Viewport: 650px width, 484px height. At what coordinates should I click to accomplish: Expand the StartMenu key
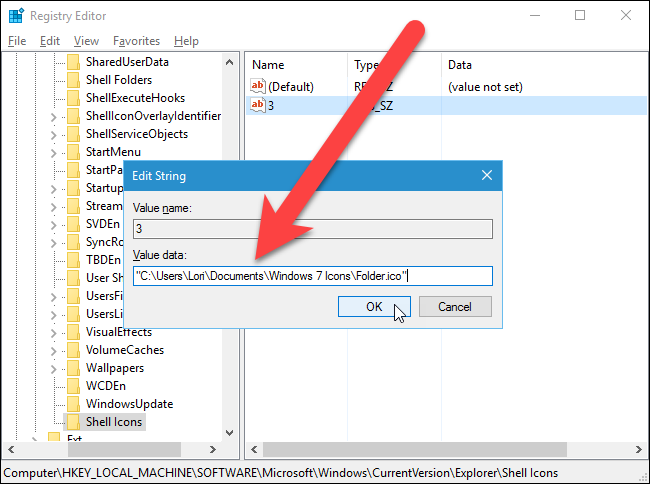click(53, 153)
